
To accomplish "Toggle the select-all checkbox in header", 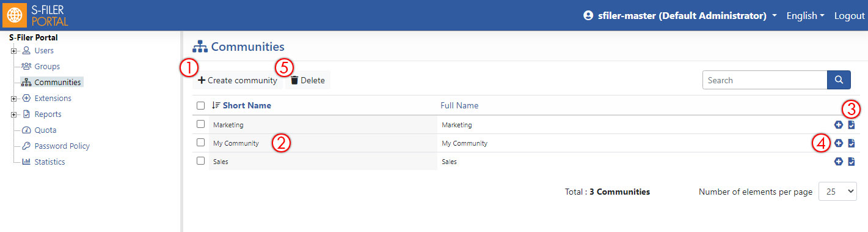I will coord(200,105).
